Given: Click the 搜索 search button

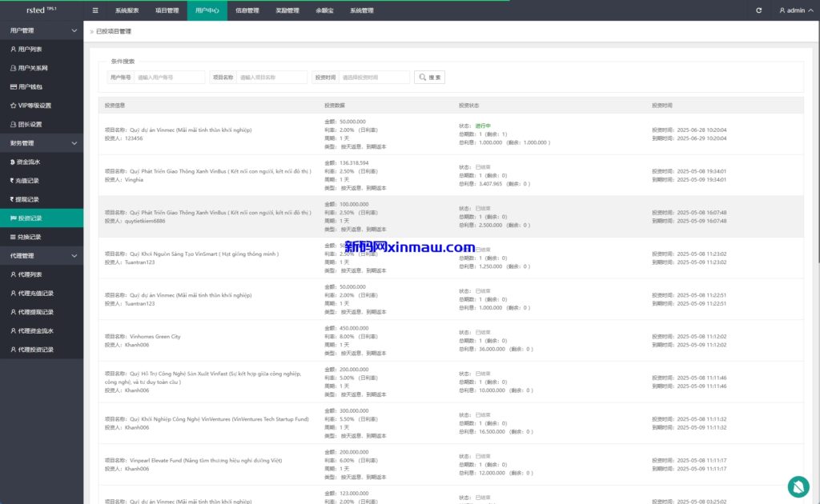Looking at the screenshot, I should [x=429, y=78].
